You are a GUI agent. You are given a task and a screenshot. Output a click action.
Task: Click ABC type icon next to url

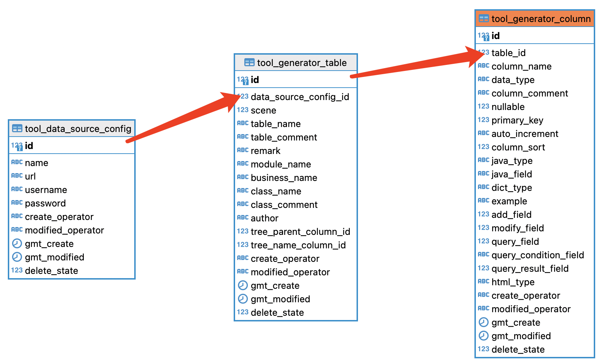(x=17, y=176)
